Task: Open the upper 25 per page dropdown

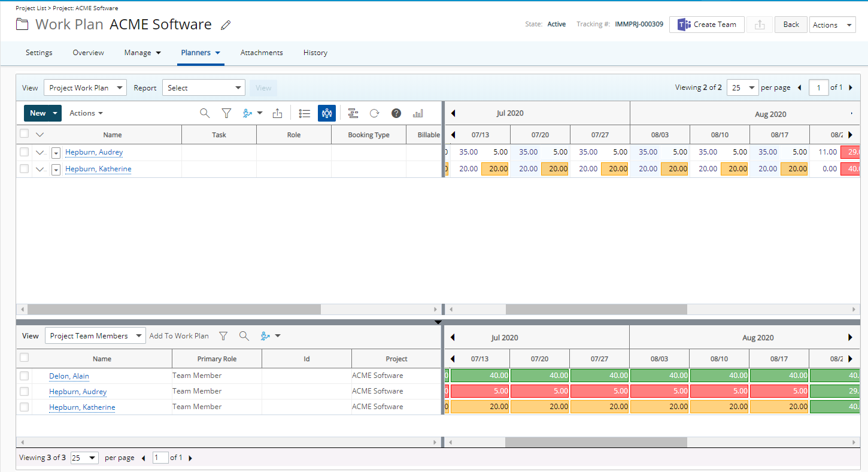Action: click(x=742, y=87)
